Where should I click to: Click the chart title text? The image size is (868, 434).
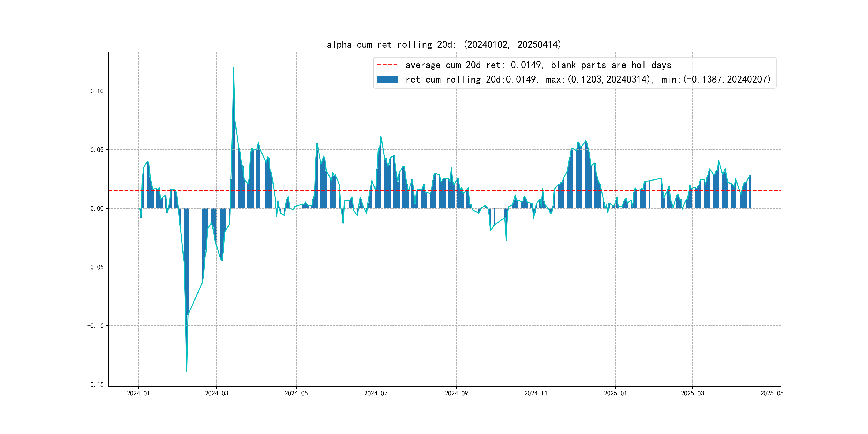tap(444, 44)
